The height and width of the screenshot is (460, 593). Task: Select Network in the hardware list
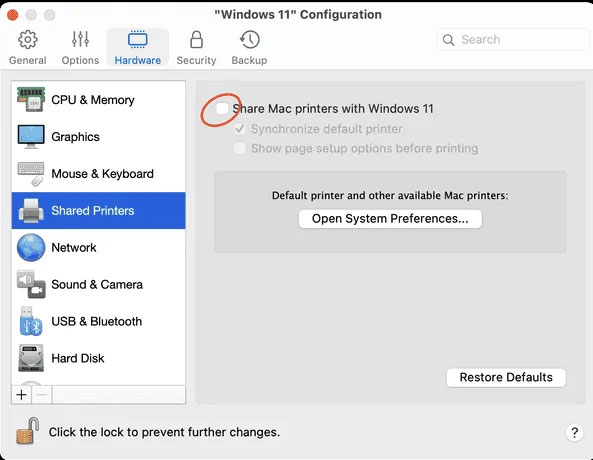(99, 247)
